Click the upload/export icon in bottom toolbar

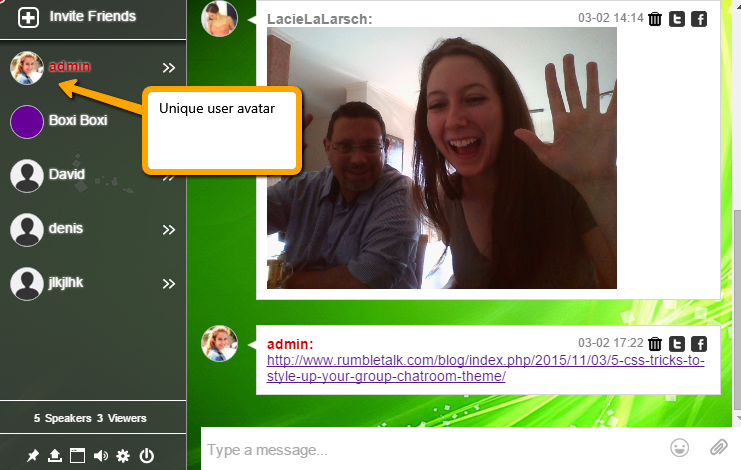55,456
